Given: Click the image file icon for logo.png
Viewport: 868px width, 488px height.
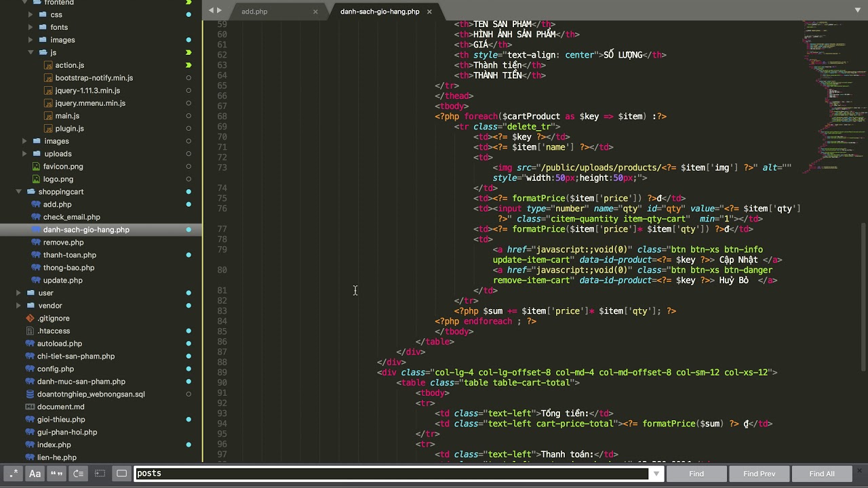Looking at the screenshot, I should click(36, 179).
